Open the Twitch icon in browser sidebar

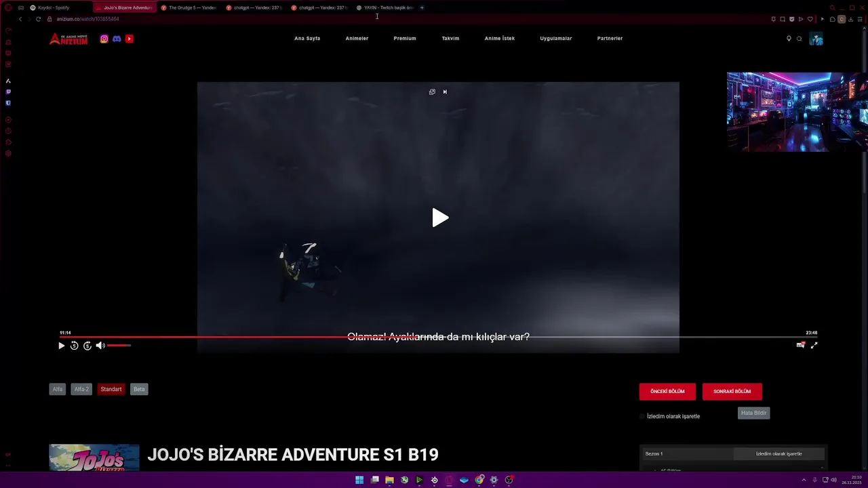click(x=8, y=91)
